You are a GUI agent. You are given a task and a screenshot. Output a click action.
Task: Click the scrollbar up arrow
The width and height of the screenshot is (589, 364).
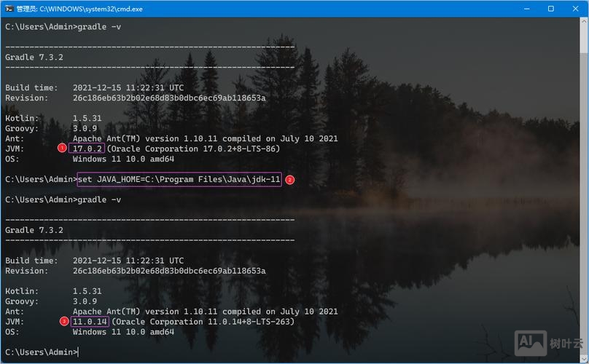coord(584,21)
